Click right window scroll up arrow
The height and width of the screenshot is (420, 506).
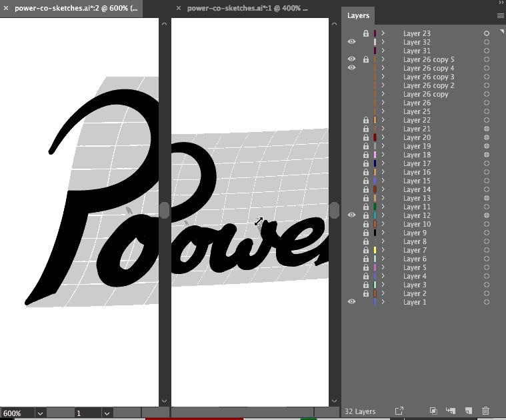334,24
